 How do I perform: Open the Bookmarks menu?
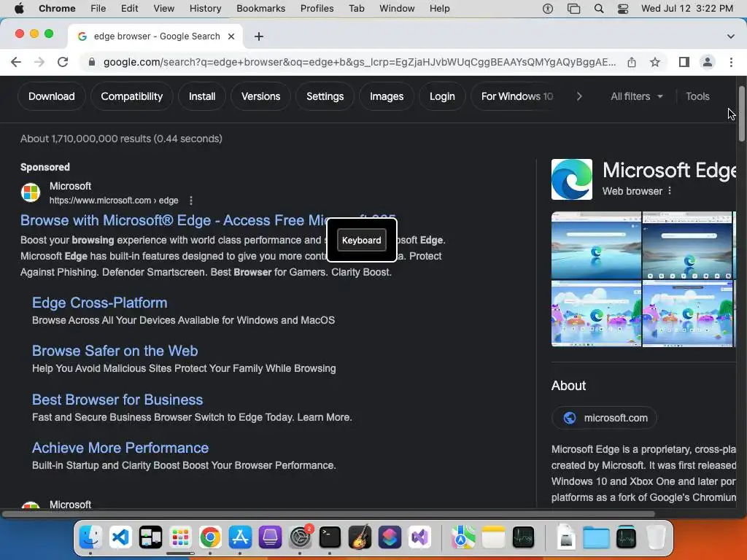tap(260, 9)
